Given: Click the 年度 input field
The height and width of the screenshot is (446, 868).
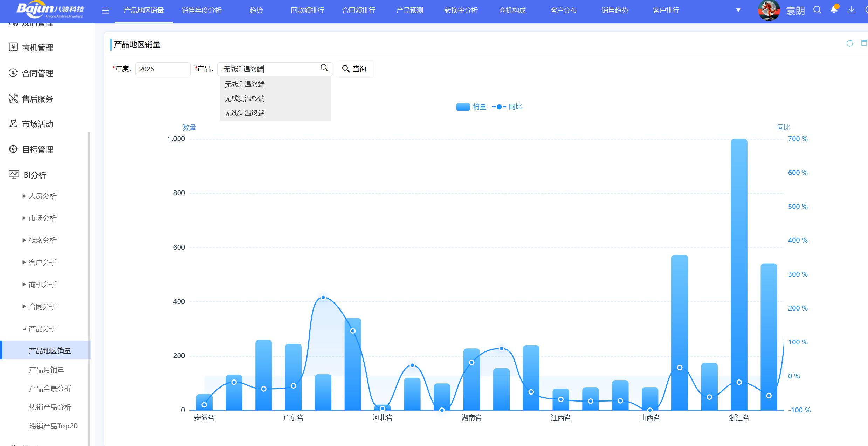Looking at the screenshot, I should pyautogui.click(x=163, y=69).
